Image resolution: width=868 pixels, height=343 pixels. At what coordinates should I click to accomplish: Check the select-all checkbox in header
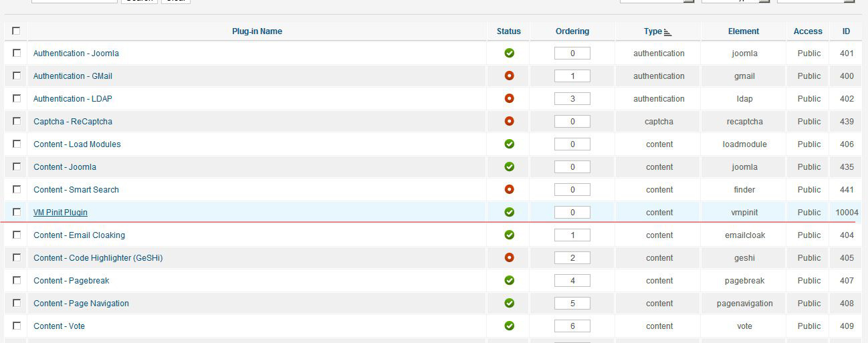click(x=16, y=31)
